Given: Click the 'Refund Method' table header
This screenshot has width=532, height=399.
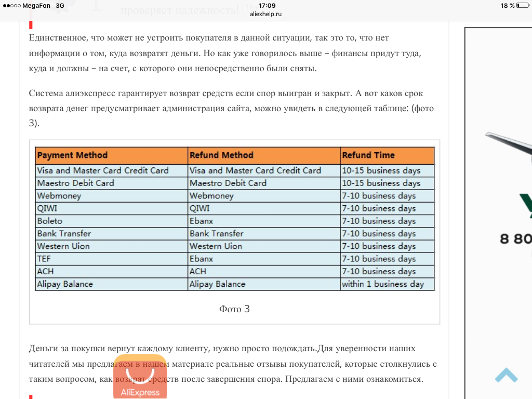Looking at the screenshot, I should coord(264,155).
